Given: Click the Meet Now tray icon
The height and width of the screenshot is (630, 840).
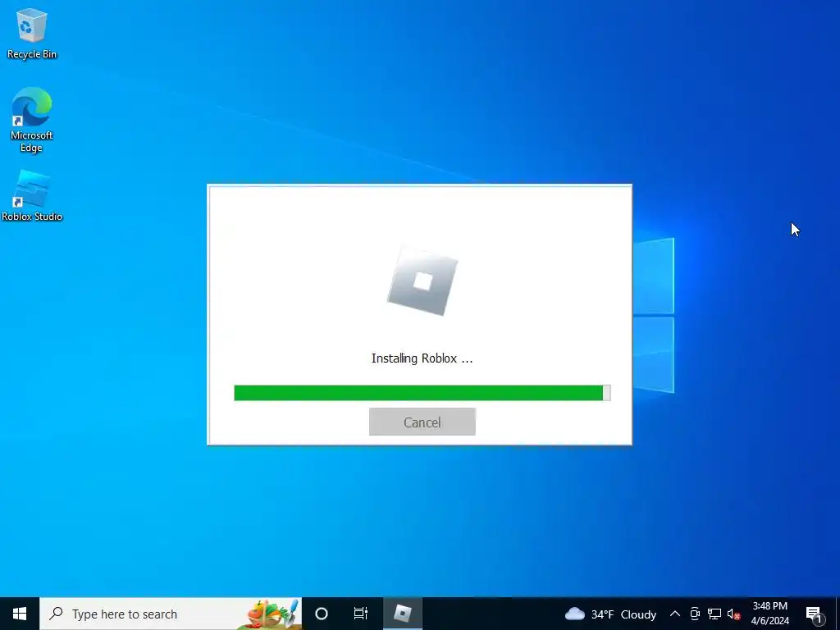Looking at the screenshot, I should pyautogui.click(x=695, y=614).
